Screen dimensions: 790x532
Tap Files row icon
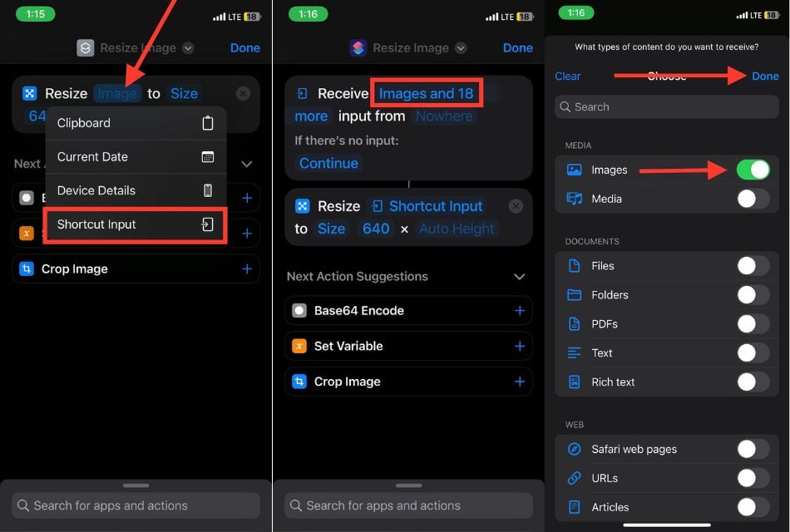click(574, 266)
